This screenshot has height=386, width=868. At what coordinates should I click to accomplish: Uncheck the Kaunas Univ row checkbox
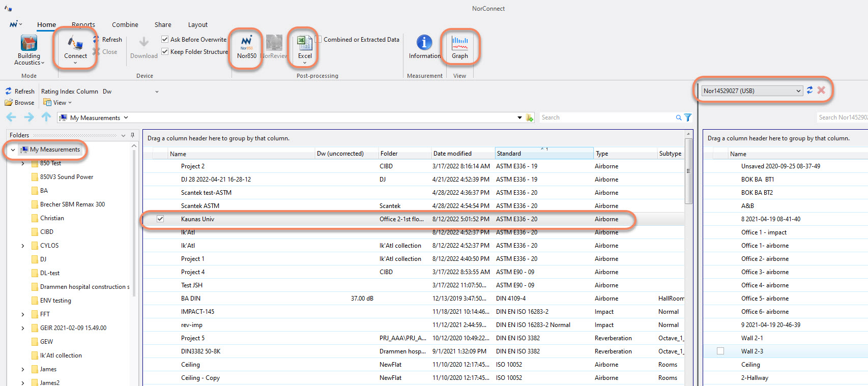(x=160, y=219)
